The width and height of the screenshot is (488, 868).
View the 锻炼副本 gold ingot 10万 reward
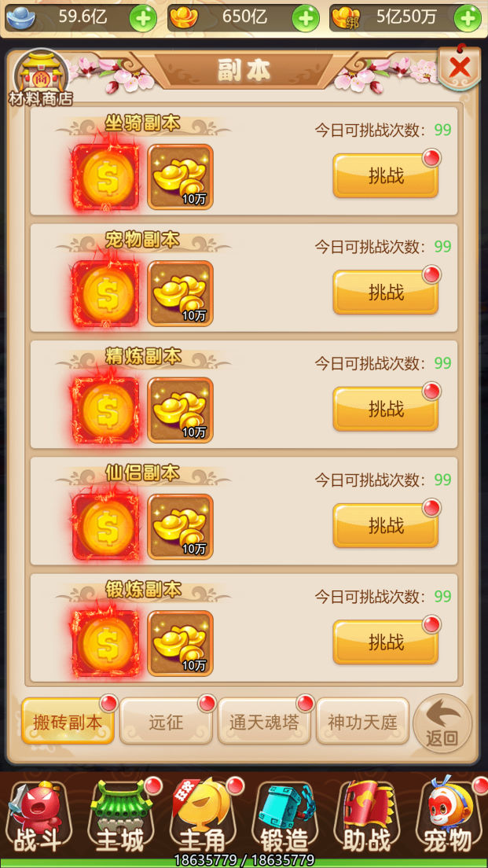coord(181,644)
